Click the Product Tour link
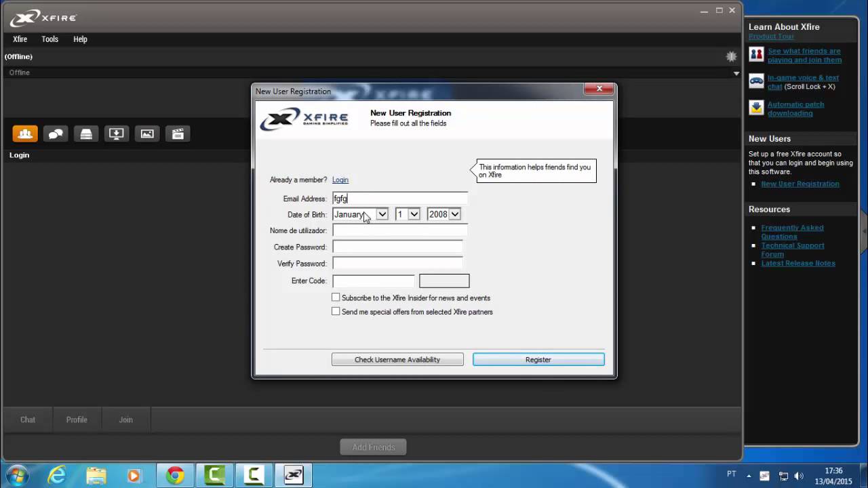868x488 pixels. pyautogui.click(x=771, y=37)
